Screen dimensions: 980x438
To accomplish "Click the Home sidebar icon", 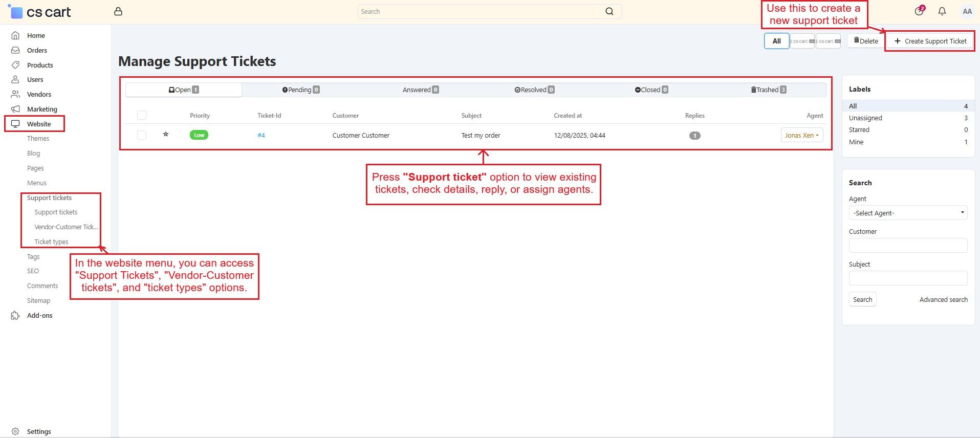I will coord(15,35).
